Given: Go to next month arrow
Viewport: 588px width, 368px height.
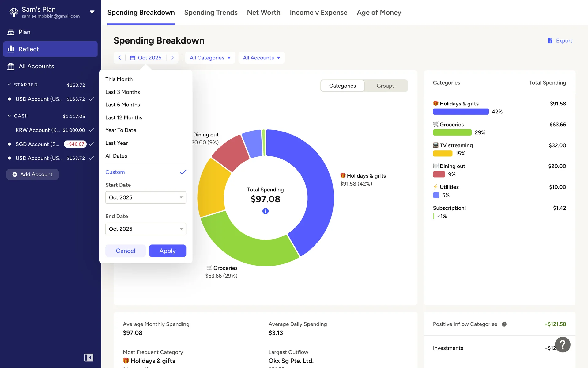Looking at the screenshot, I should point(172,58).
